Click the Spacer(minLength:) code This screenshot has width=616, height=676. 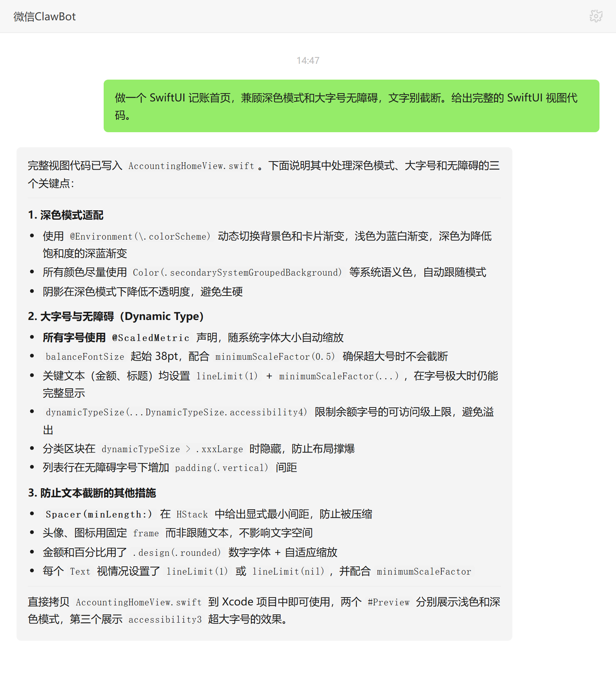point(100,515)
